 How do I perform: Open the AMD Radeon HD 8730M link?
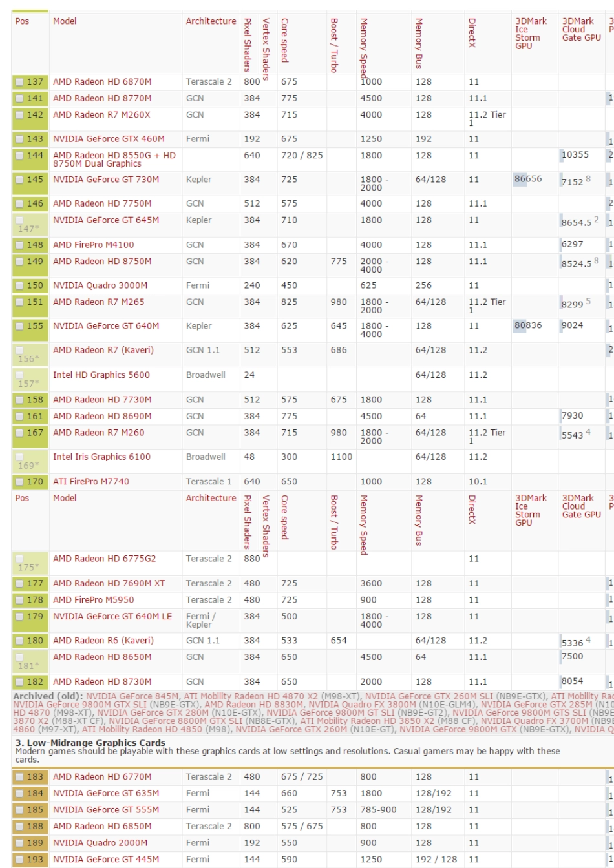102,683
